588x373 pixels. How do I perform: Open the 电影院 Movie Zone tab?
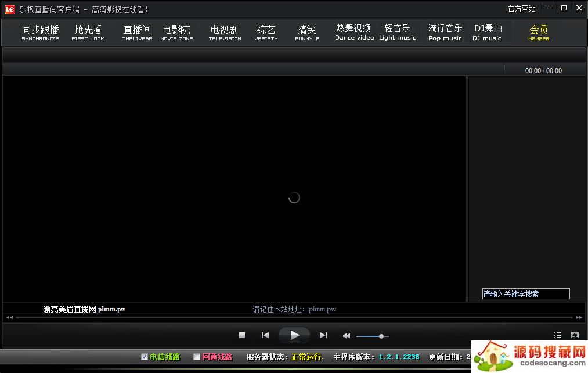tap(176, 33)
